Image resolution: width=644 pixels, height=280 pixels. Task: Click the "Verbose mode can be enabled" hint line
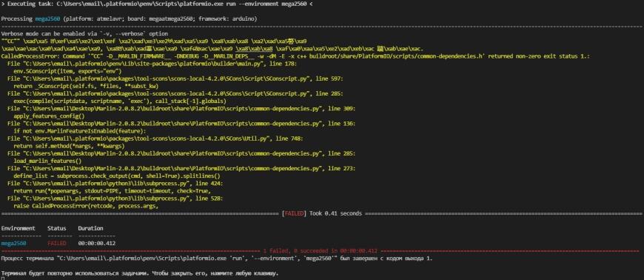[x=84, y=34]
